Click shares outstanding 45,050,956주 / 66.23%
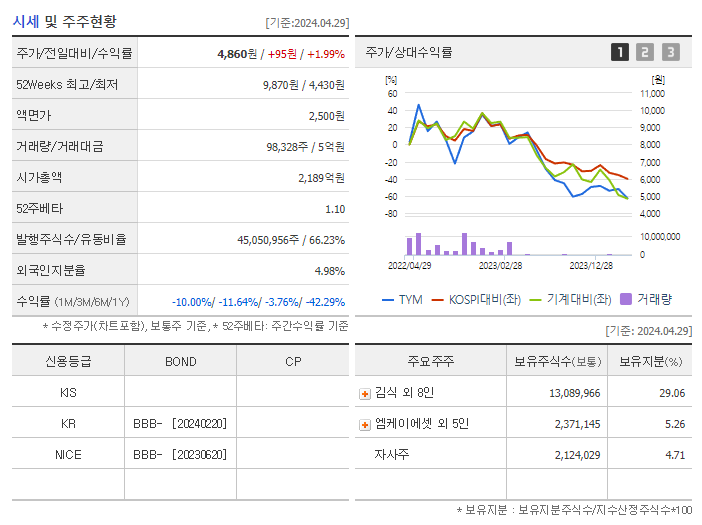The image size is (702, 525). point(291,240)
